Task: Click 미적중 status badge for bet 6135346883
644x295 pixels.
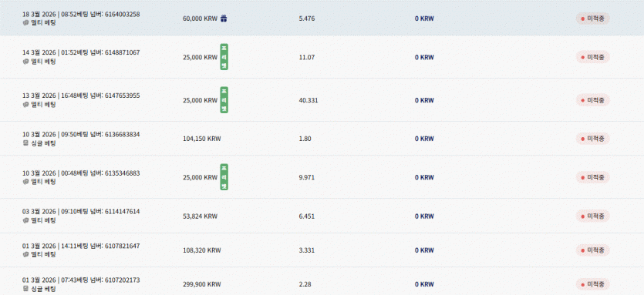Action: [x=592, y=177]
